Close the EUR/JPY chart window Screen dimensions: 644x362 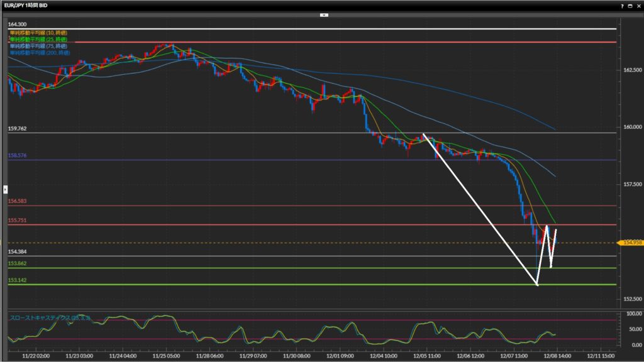638,5
